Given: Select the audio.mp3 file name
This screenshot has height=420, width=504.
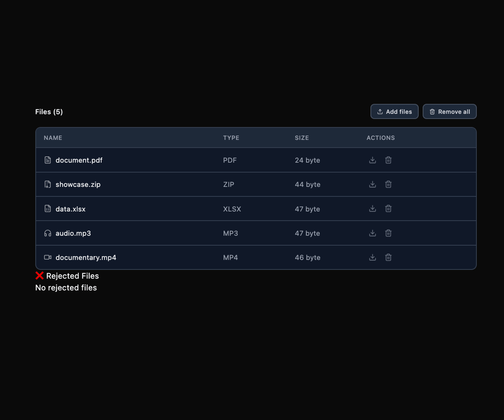Looking at the screenshot, I should 73,234.
